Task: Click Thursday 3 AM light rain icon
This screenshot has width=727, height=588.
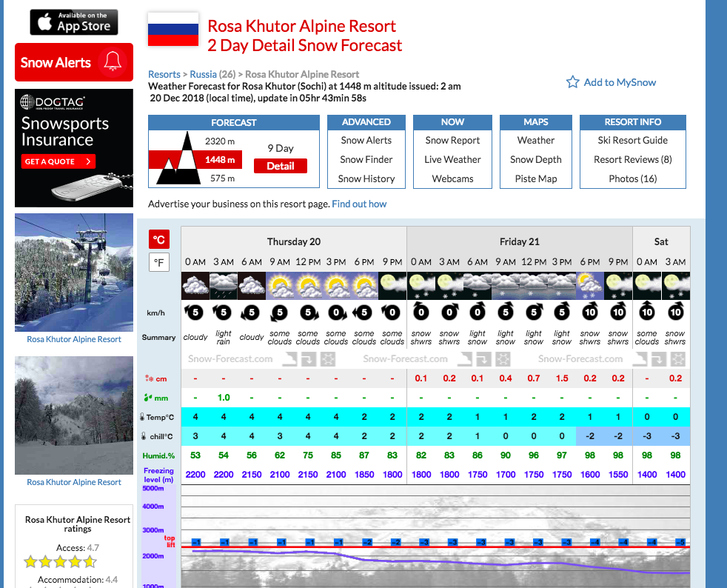Action: coord(224,286)
